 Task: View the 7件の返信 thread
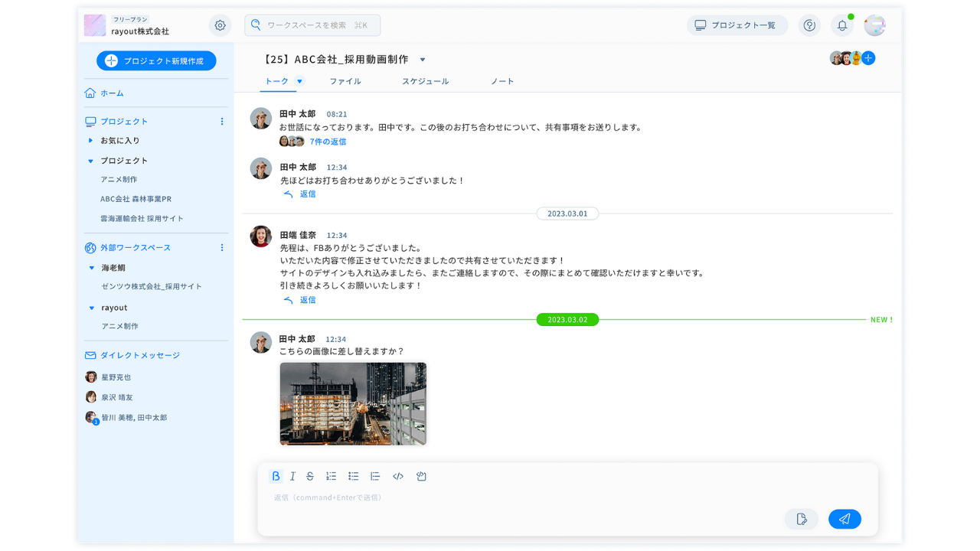coord(328,142)
